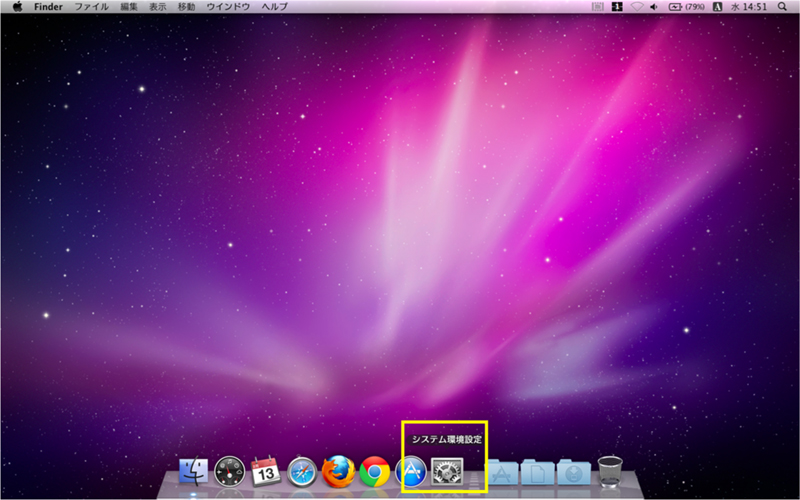The height and width of the screenshot is (500, 800).
Task: Open the volume control in menu bar
Action: click(653, 7)
